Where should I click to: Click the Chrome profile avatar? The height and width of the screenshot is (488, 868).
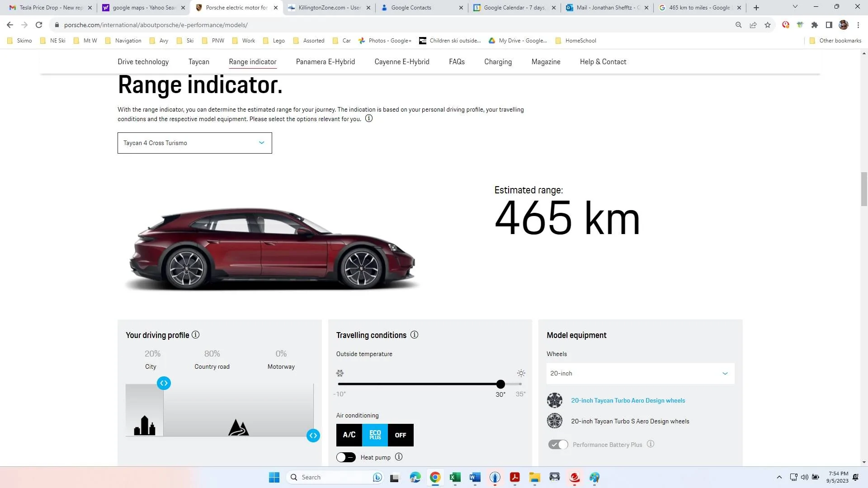[x=844, y=25]
